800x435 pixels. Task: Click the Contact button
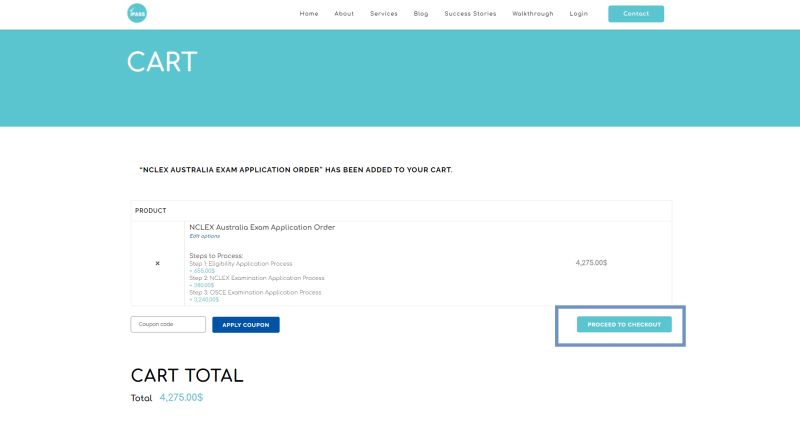(636, 14)
